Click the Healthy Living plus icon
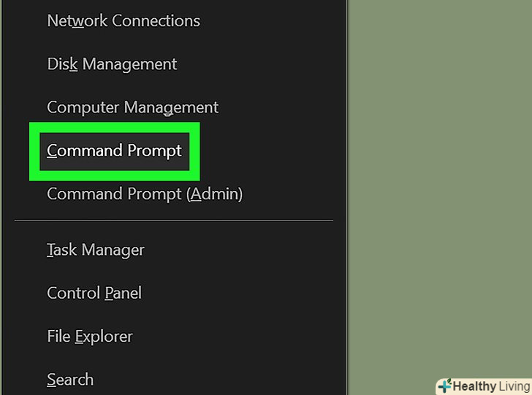This screenshot has width=532, height=395. (x=444, y=386)
